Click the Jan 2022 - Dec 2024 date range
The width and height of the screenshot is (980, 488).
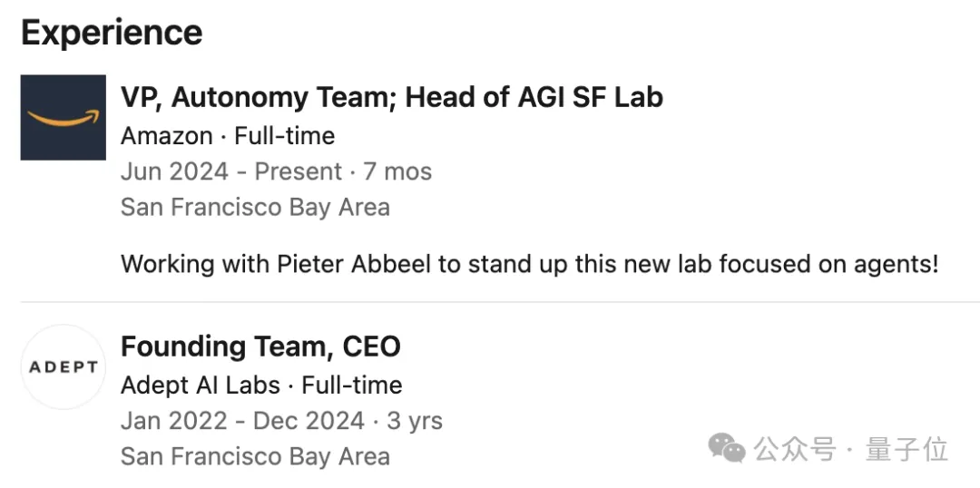pos(242,421)
